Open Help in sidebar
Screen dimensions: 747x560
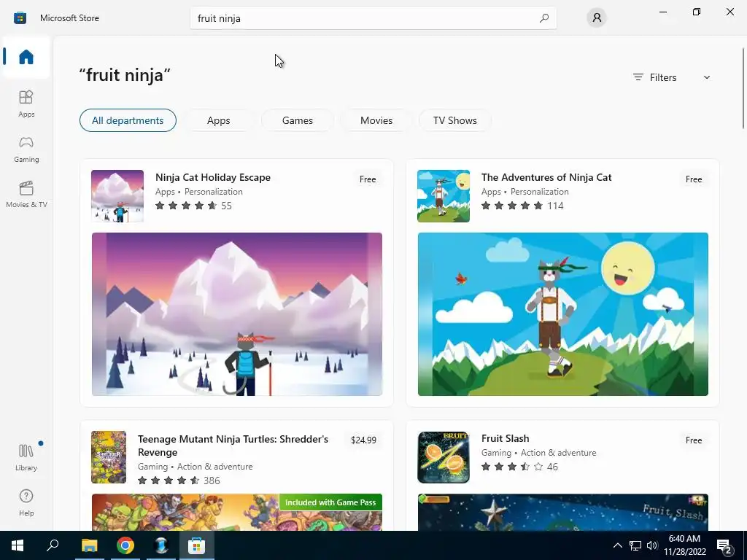pyautogui.click(x=26, y=503)
